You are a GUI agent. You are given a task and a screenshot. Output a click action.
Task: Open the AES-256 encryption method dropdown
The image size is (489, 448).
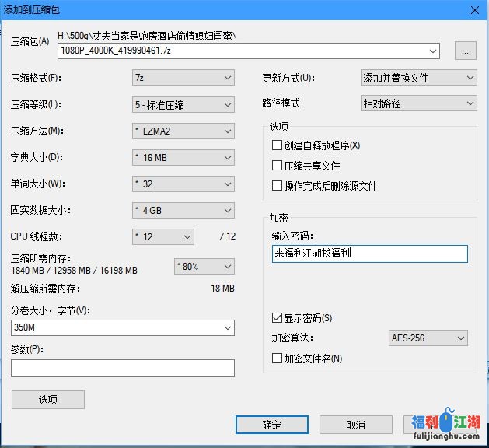[428, 338]
